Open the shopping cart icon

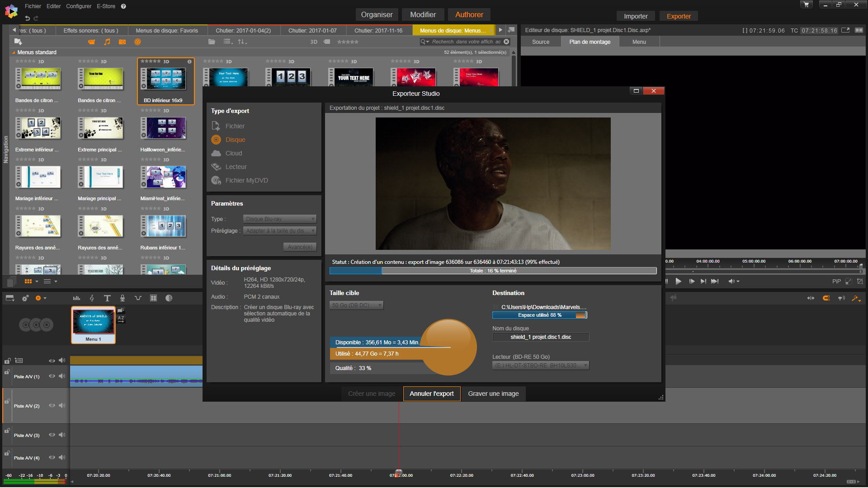click(x=807, y=5)
